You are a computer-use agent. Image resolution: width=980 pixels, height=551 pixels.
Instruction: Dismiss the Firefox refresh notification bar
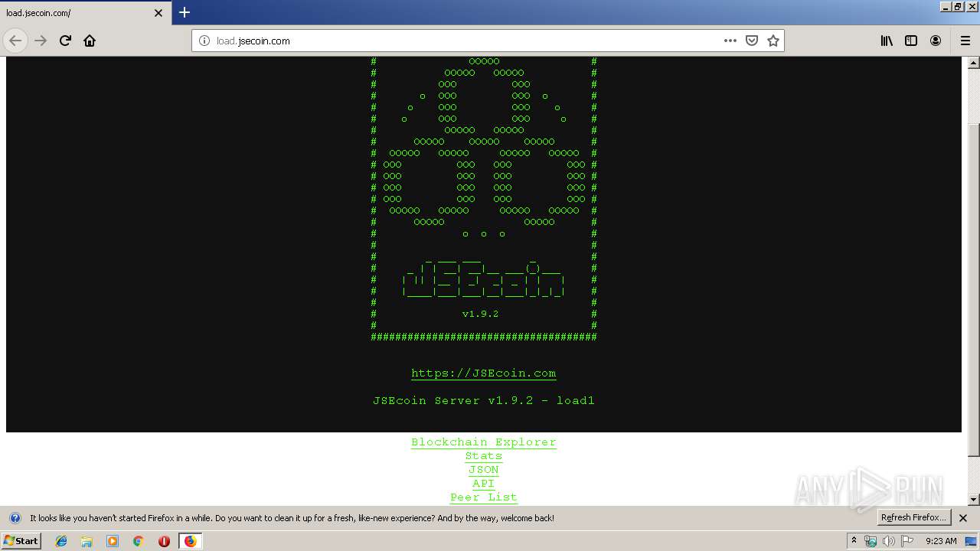(963, 518)
